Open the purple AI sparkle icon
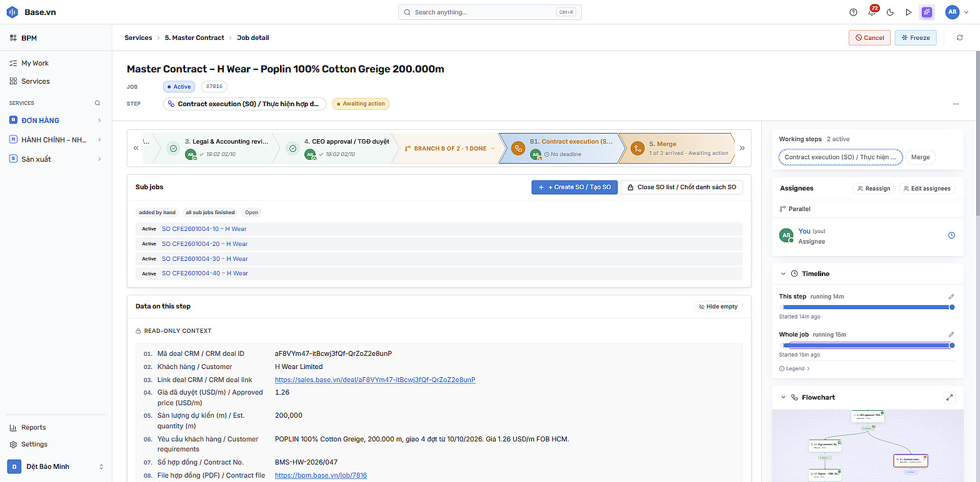The image size is (980, 482). click(x=927, y=12)
